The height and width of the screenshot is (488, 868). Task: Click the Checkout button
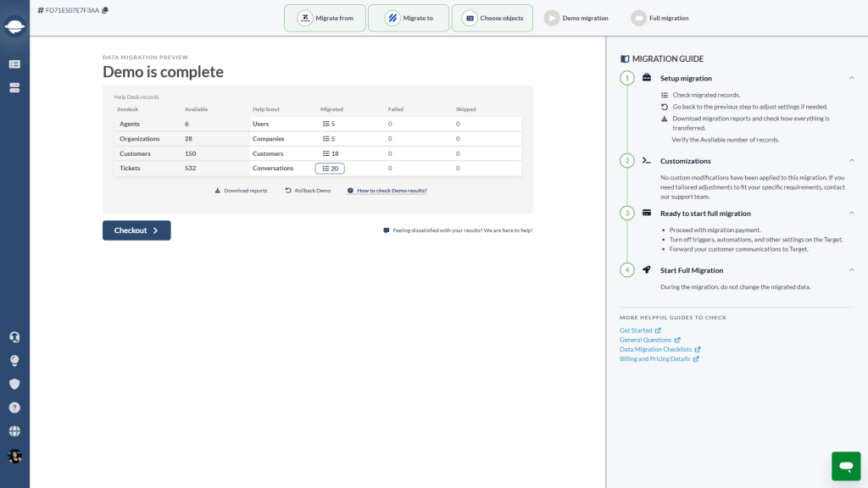click(136, 230)
